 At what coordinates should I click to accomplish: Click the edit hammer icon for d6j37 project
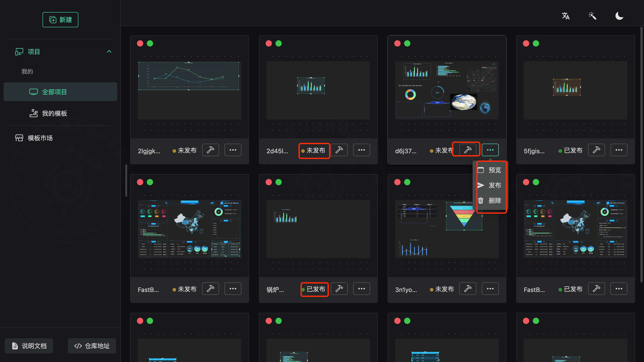(x=468, y=150)
